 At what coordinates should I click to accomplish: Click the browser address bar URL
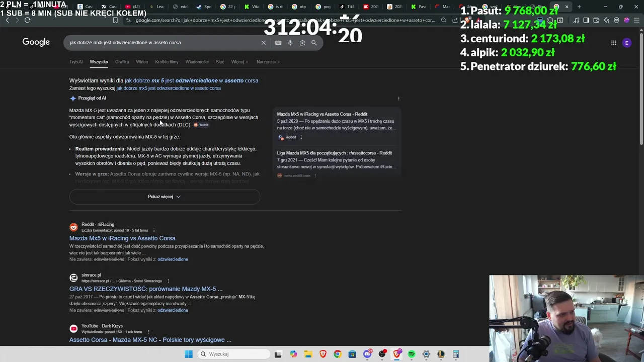[x=285, y=20]
